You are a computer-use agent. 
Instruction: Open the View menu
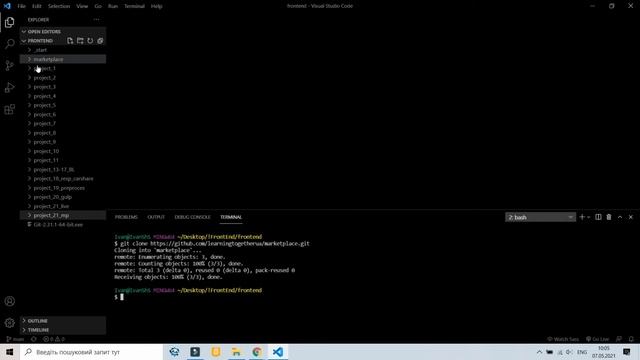point(82,6)
